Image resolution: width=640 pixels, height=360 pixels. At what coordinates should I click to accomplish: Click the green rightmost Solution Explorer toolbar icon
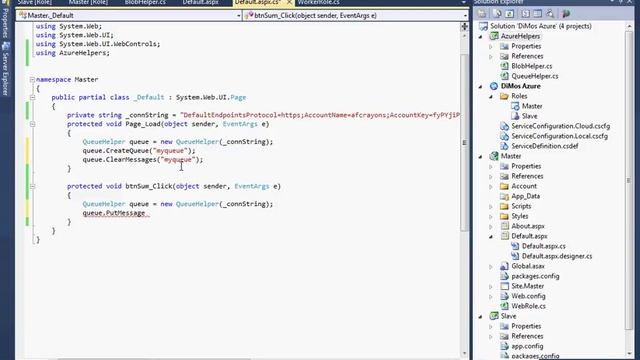click(x=566, y=14)
